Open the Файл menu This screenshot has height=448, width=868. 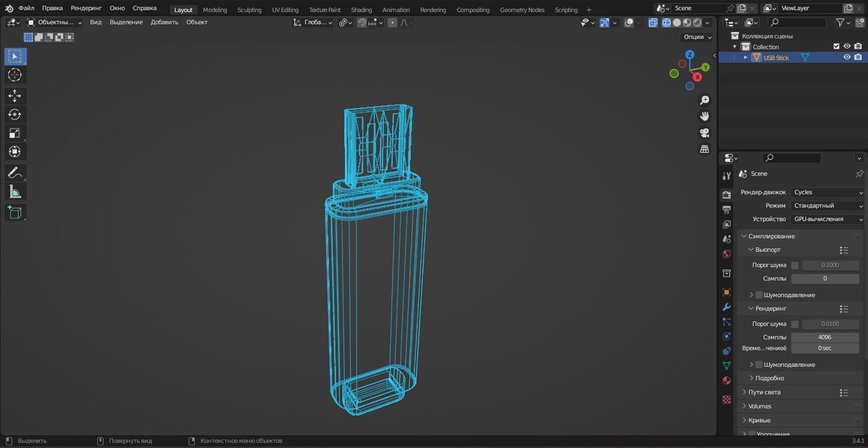(26, 8)
